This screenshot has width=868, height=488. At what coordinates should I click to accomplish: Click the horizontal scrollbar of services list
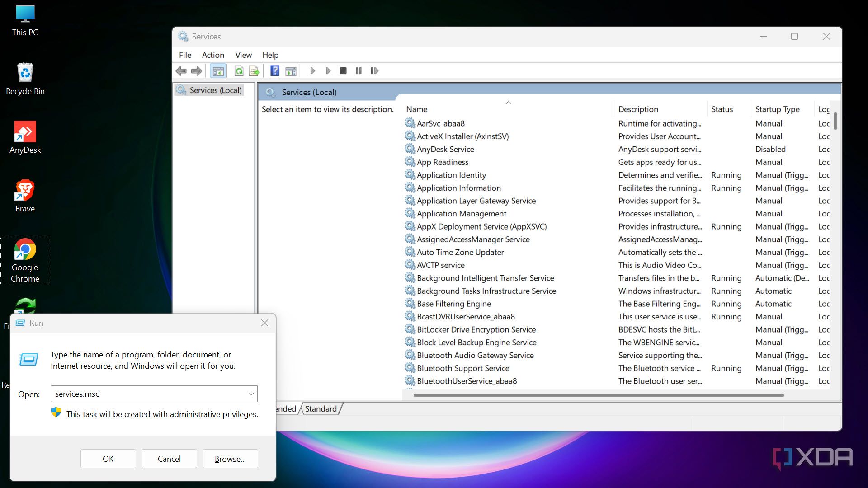pos(598,395)
